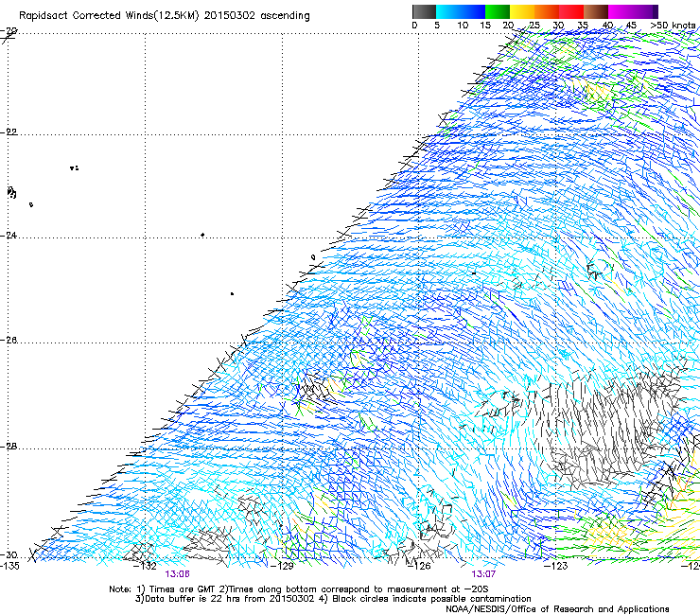Click the '-24' latitude axis label
The height and width of the screenshot is (615, 700).
9,236
